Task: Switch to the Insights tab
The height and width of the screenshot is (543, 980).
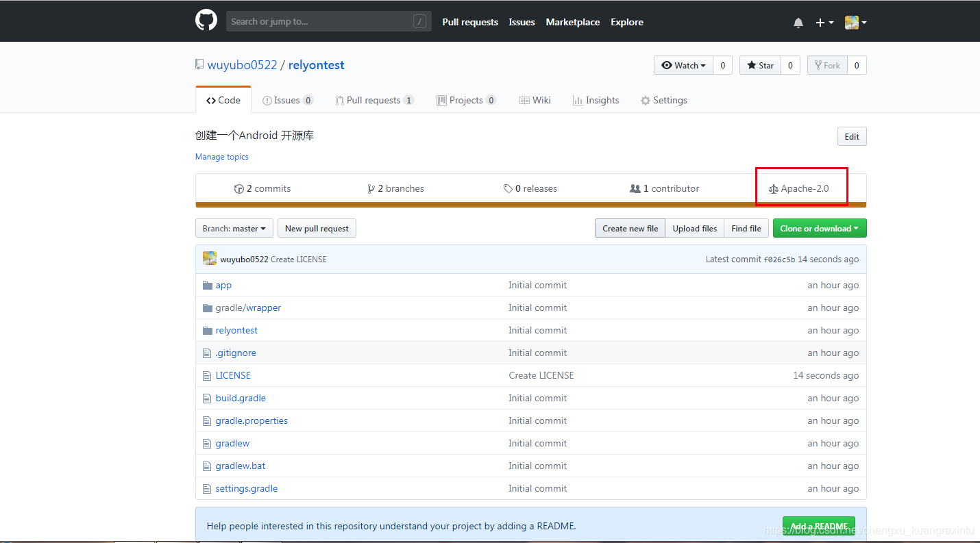Action: tap(596, 100)
